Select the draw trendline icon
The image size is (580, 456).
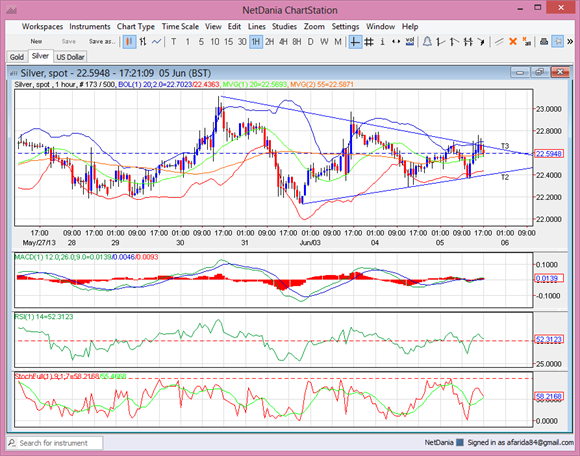click(499, 42)
